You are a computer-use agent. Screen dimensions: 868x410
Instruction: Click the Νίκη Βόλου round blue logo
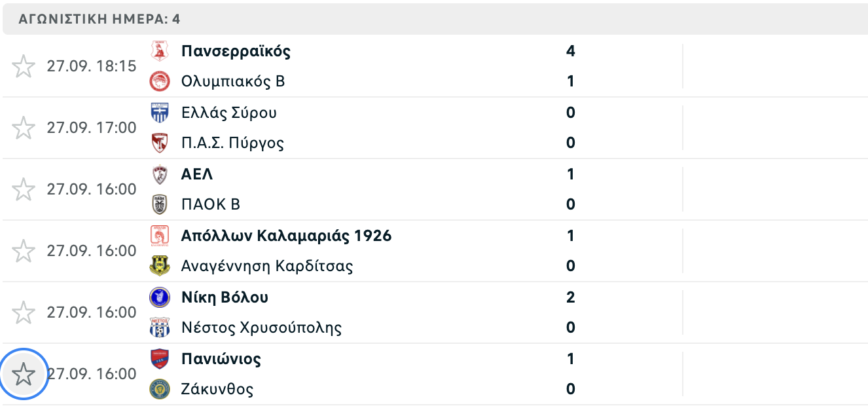coord(160,297)
